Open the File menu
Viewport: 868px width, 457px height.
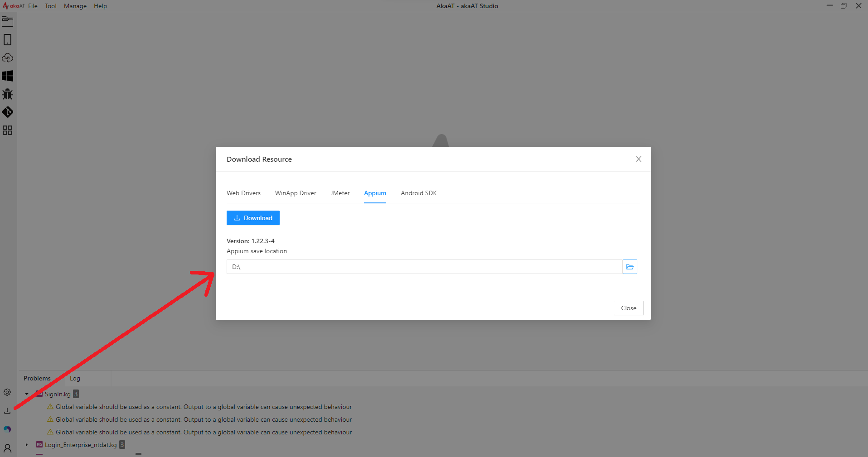[33, 6]
